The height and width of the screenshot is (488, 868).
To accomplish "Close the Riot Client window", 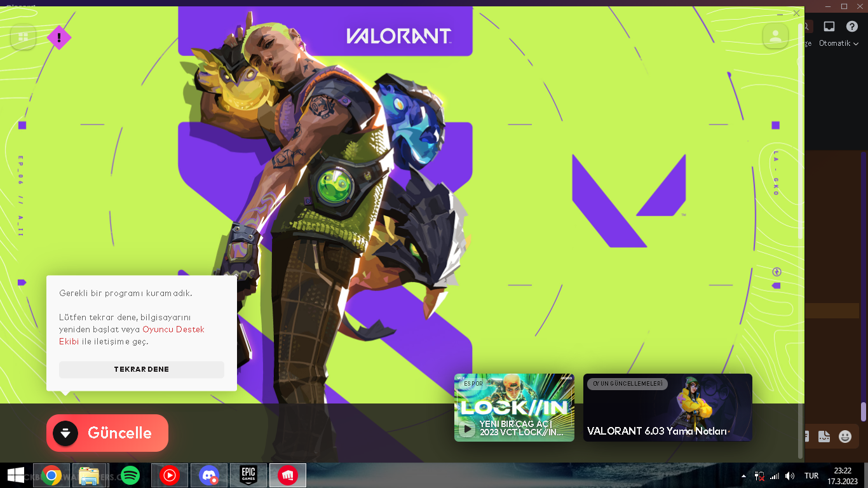I will [796, 13].
